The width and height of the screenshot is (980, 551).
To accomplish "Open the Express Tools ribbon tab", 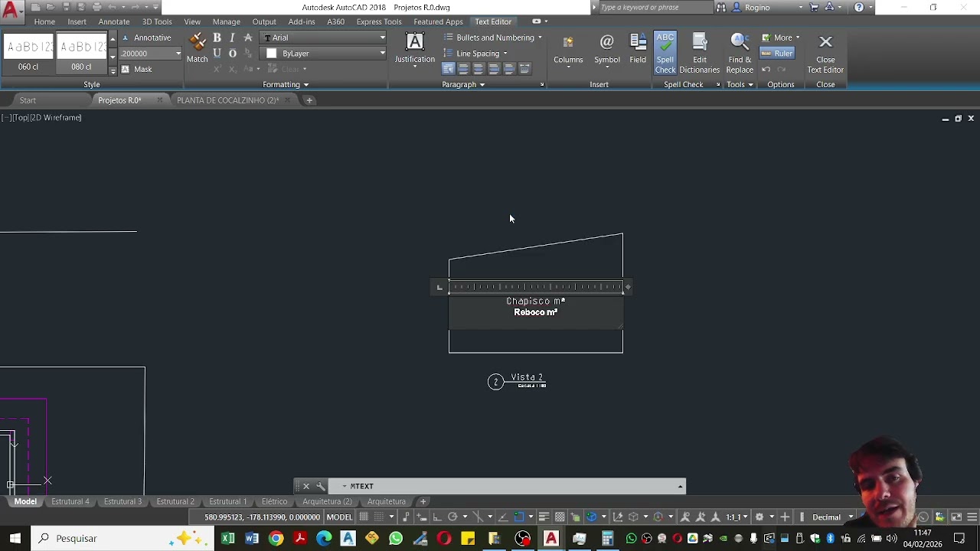I will (x=379, y=21).
